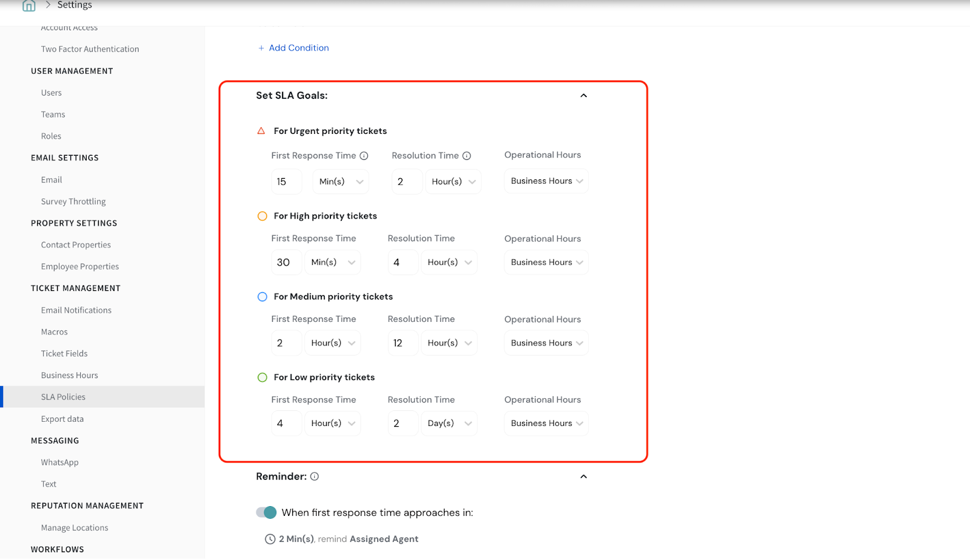Click the High priority orange circle icon
The width and height of the screenshot is (970, 560).
263,216
